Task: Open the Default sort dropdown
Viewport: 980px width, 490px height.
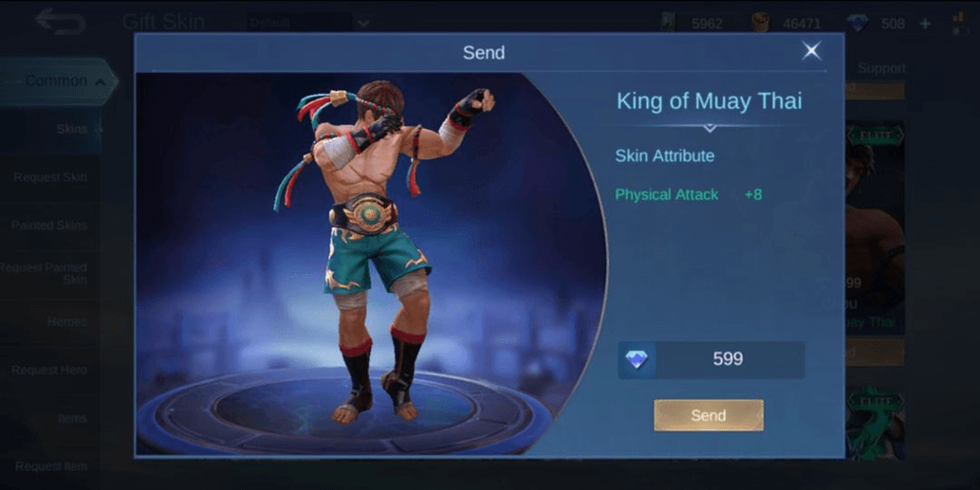Action: 307,23
